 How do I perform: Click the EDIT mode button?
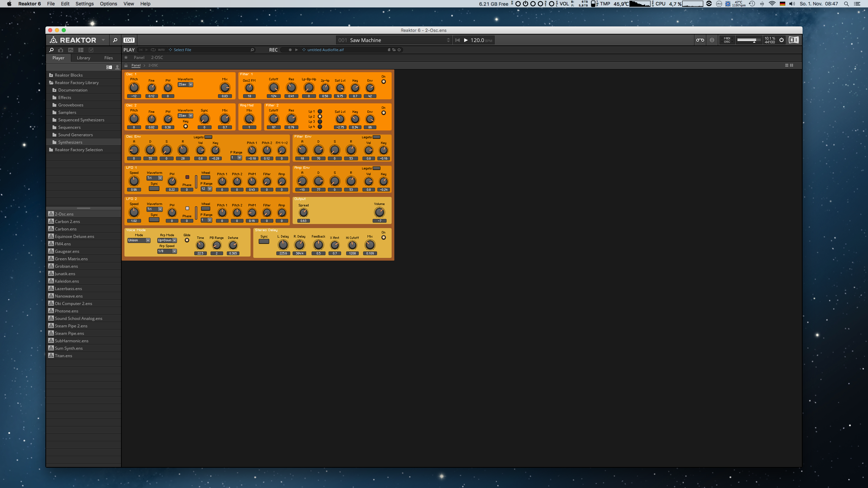tap(129, 40)
